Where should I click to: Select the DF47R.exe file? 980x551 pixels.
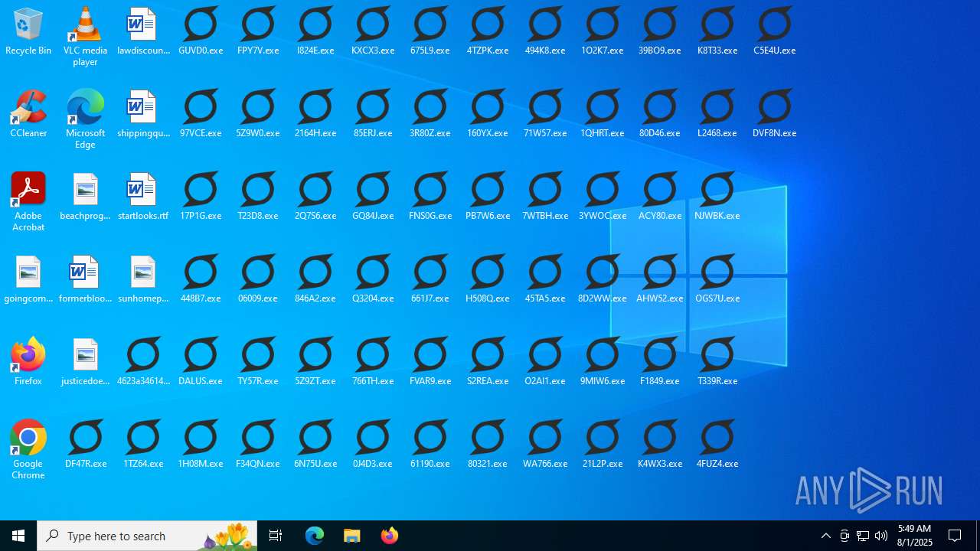click(x=86, y=445)
